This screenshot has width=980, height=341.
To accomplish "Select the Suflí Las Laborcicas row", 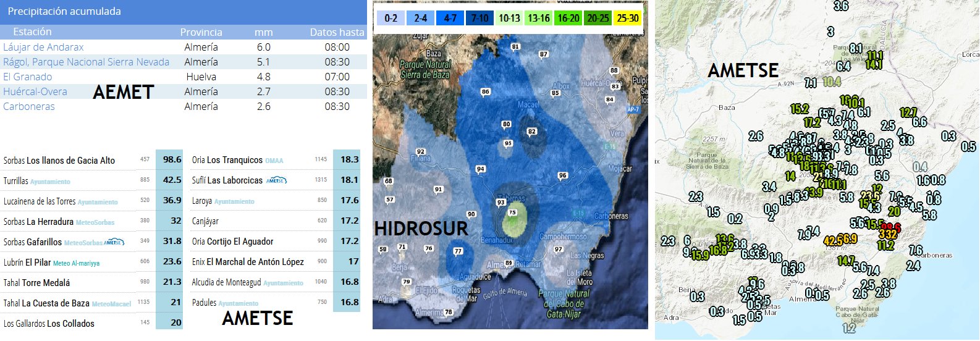I will (276, 180).
